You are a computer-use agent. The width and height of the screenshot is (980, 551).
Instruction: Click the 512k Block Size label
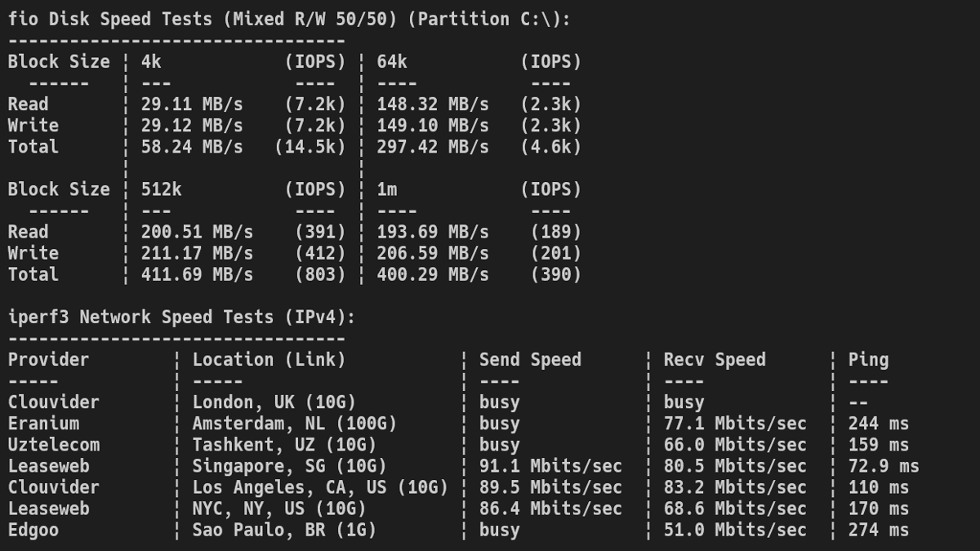click(x=59, y=189)
